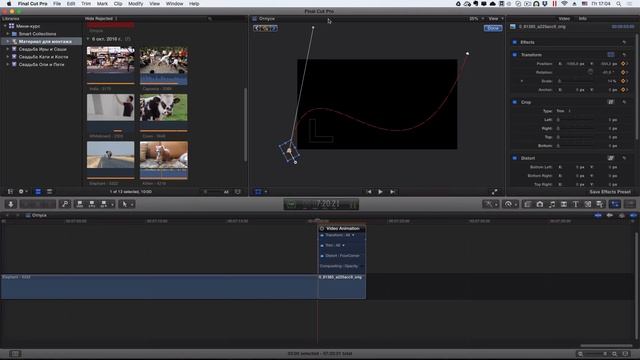Open macOS Spotlight search

tap(619, 4)
